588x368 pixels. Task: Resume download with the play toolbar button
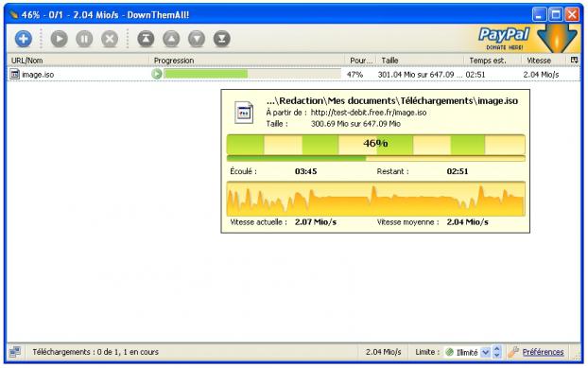(x=59, y=39)
